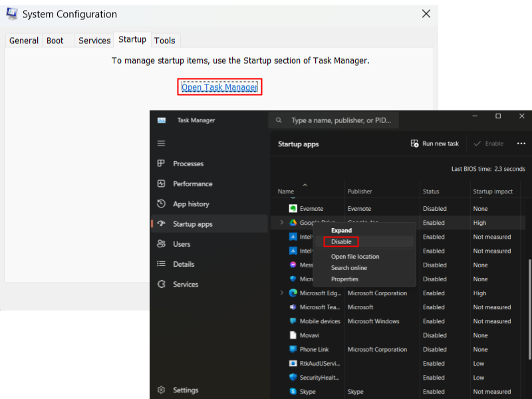The width and height of the screenshot is (532, 399).
Task: Select the Movavi startup entry
Action: [309, 335]
